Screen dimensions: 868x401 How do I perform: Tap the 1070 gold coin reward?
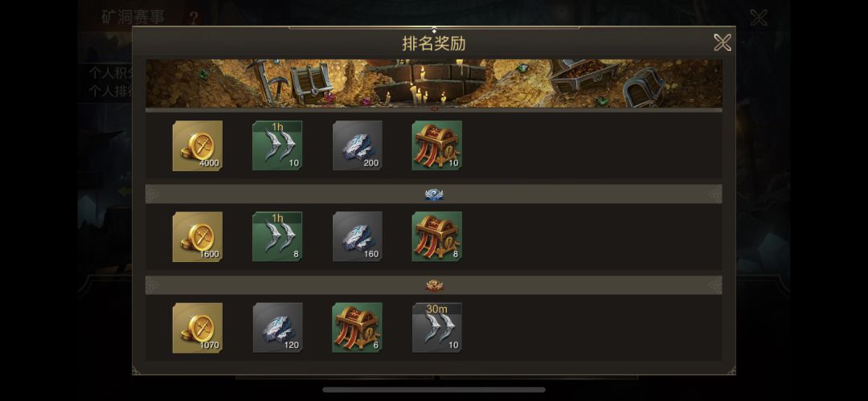198,327
